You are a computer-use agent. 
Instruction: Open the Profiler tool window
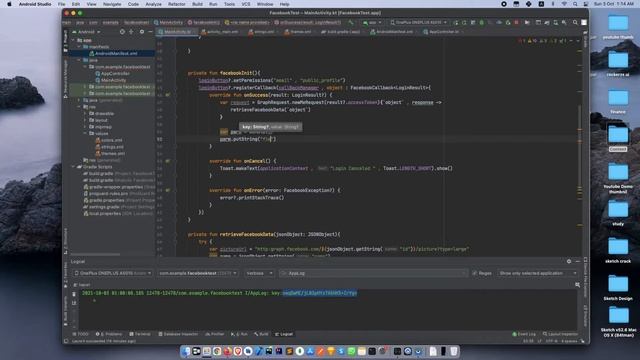[215, 334]
